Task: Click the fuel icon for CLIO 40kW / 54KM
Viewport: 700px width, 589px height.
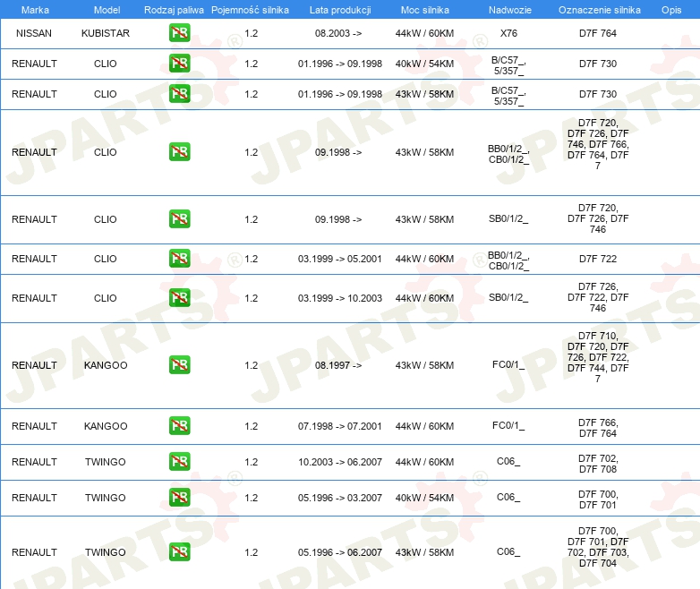Action: coord(179,63)
